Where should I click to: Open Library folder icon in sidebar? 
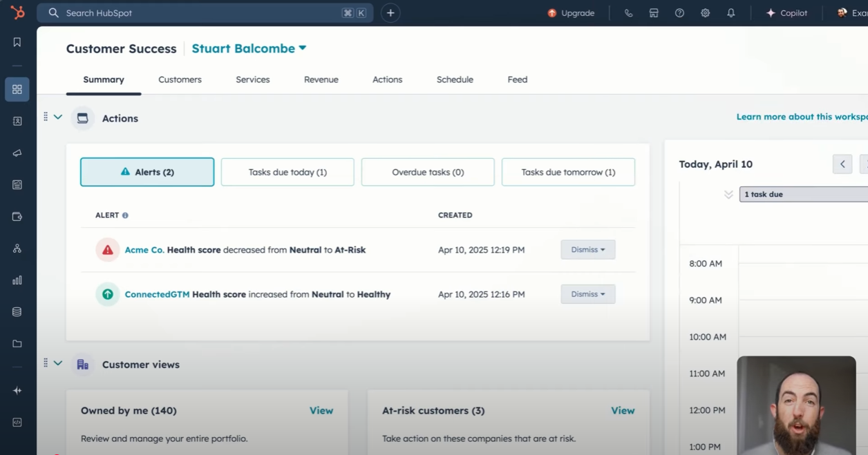pos(17,344)
